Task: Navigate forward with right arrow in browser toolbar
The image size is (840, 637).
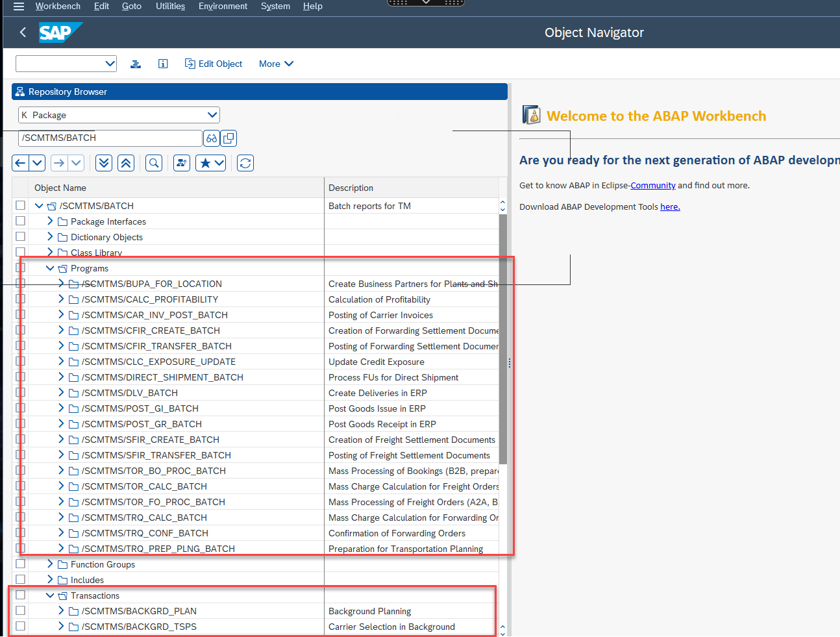Action: click(59, 163)
